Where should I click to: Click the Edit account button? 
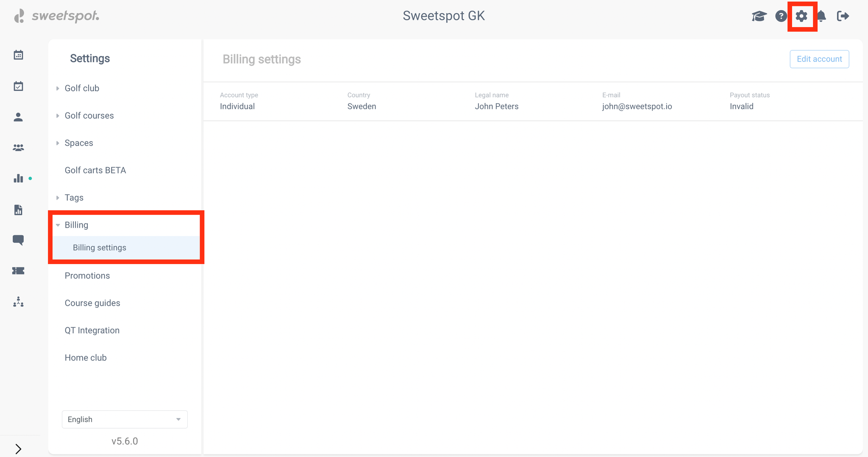819,59
